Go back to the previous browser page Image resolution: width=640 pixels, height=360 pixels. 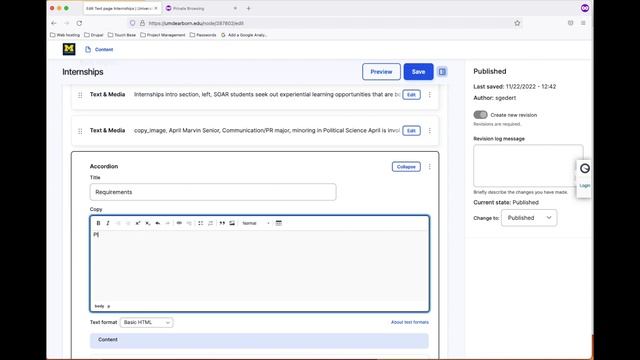[x=54, y=23]
